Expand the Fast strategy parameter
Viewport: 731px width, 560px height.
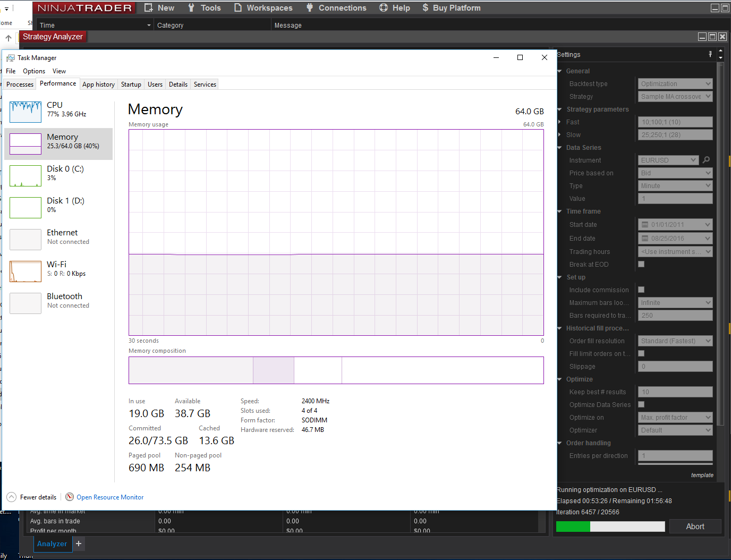(559, 122)
